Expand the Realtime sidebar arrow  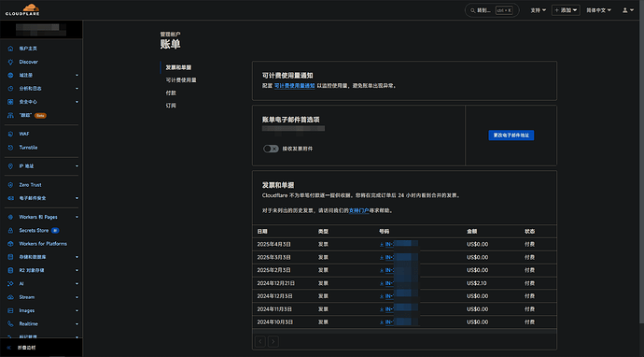point(77,324)
